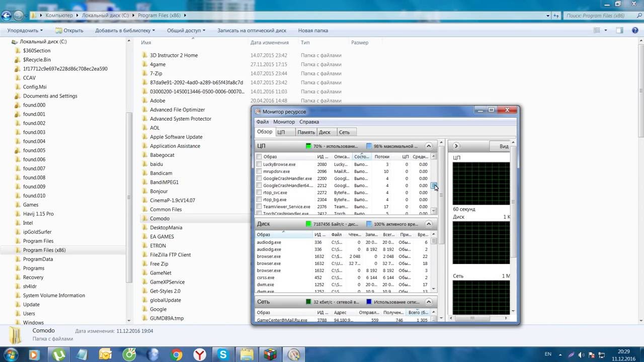Click the Explorer help icon

click(x=634, y=30)
